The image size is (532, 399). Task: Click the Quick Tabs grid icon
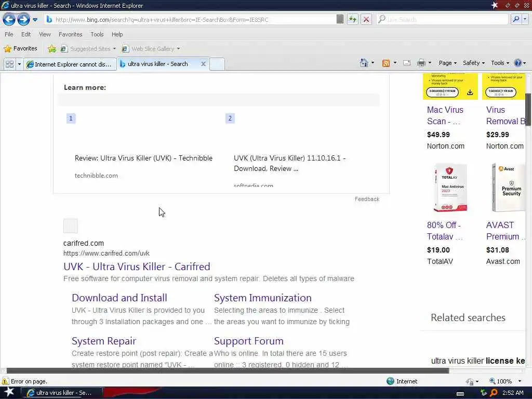pyautogui.click(x=9, y=64)
